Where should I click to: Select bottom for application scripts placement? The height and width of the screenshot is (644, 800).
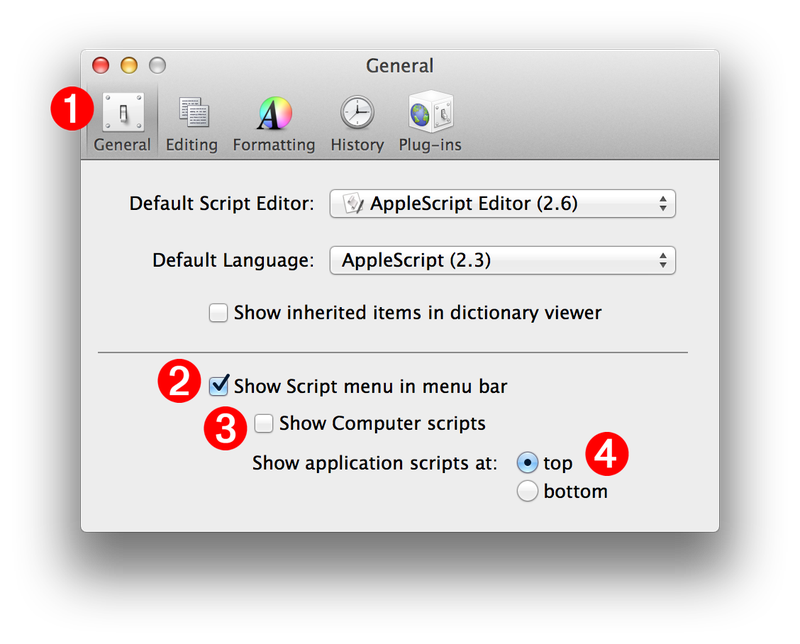[528, 491]
